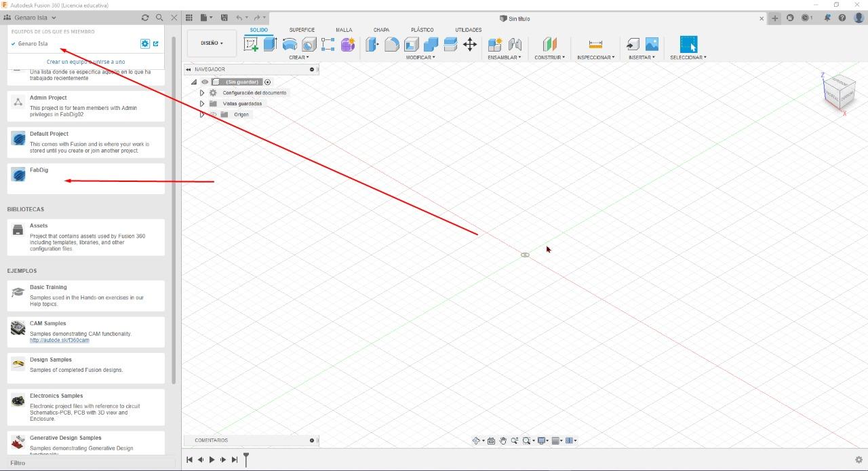
Task: Toggle visibility of the Origen folder
Action: point(213,115)
